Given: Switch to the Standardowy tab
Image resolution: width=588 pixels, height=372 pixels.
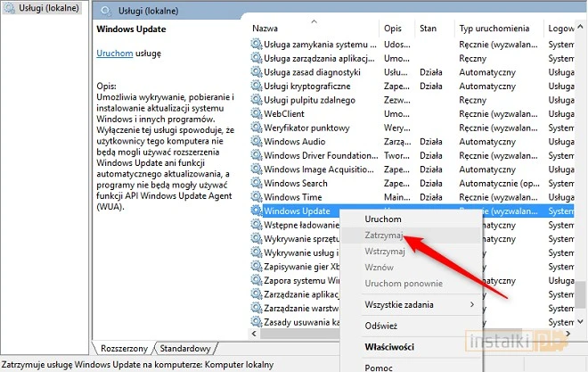Looking at the screenshot, I should click(x=184, y=348).
